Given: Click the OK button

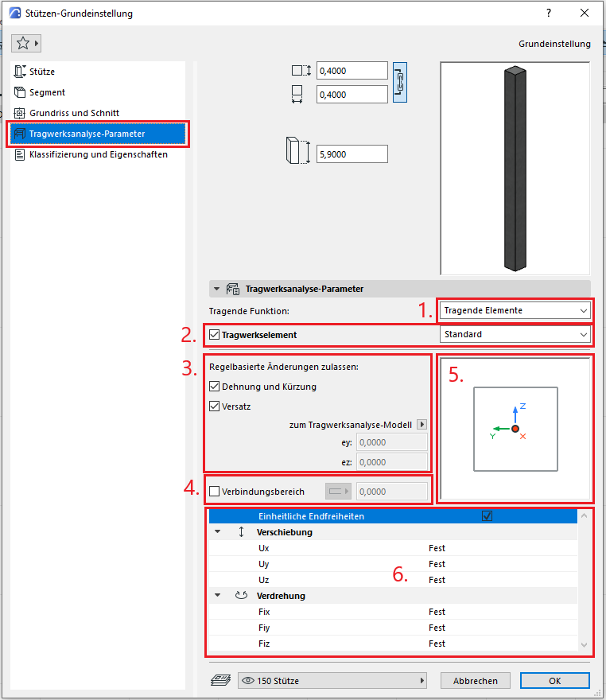Looking at the screenshot, I should (x=554, y=681).
